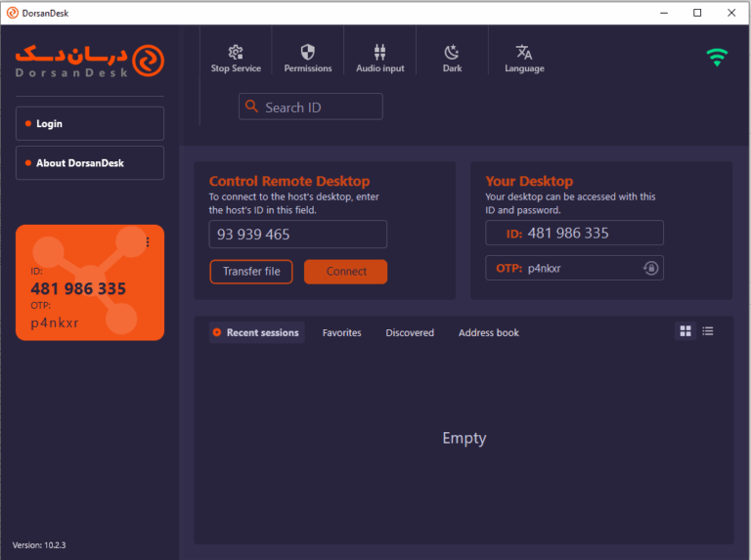
Task: Click the Empty sessions placeholder text
Action: 464,438
